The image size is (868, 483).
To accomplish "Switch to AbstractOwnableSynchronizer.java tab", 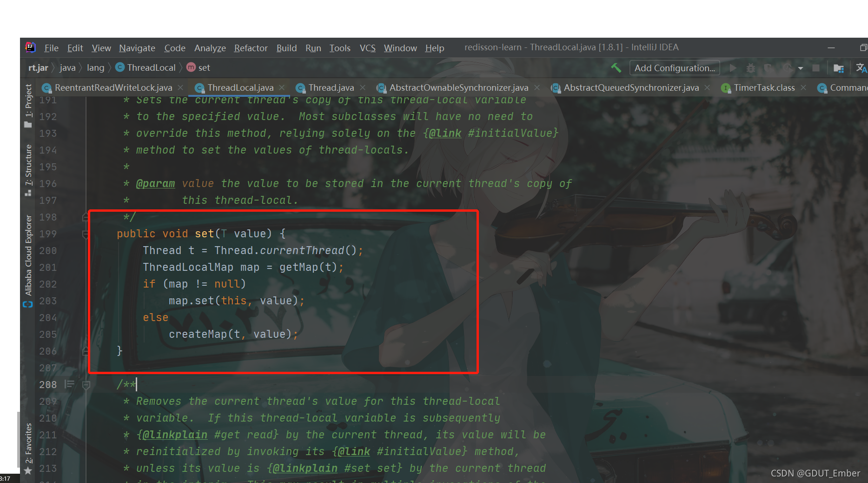I will point(458,88).
